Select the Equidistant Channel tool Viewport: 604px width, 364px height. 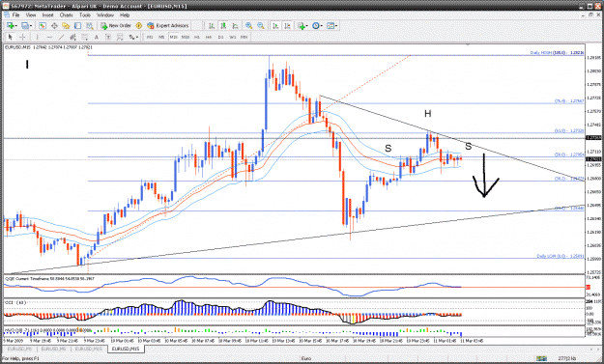(72, 37)
